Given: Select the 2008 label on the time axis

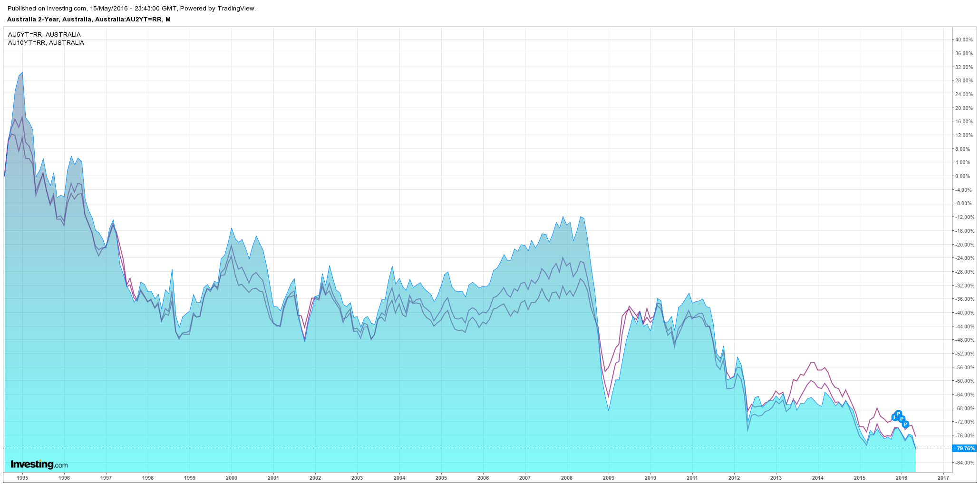Looking at the screenshot, I should click(567, 478).
